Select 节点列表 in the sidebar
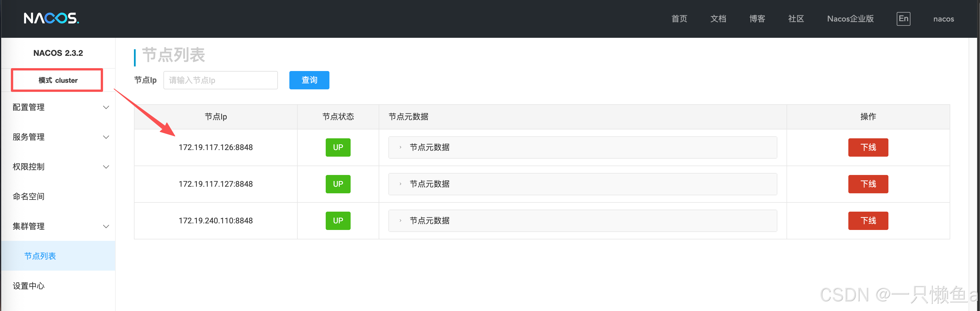Image resolution: width=980 pixels, height=311 pixels. pyautogui.click(x=40, y=256)
